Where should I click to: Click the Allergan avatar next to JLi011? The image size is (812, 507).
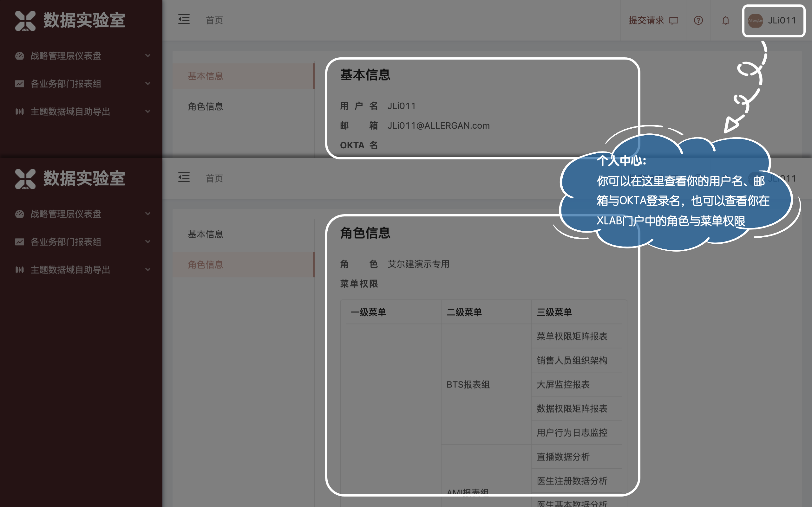[755, 21]
